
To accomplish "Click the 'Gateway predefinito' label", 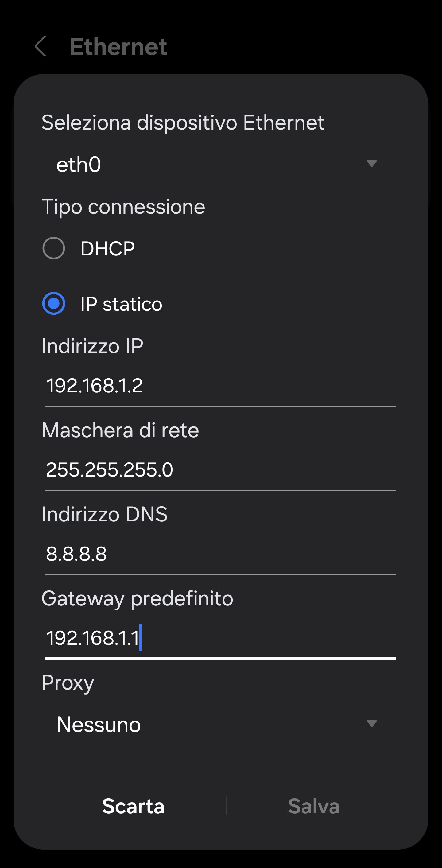I will (x=137, y=598).
